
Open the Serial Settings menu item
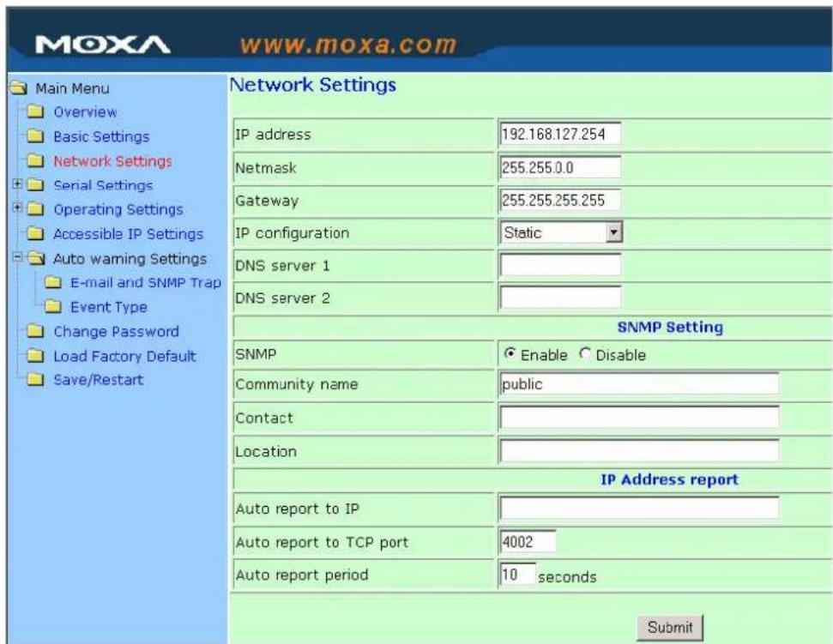[103, 185]
